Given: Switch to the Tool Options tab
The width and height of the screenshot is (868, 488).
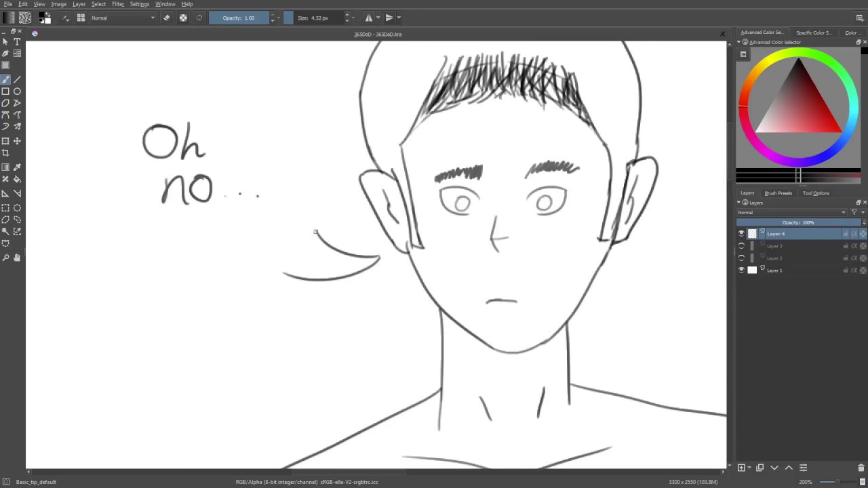Looking at the screenshot, I should pyautogui.click(x=816, y=193).
